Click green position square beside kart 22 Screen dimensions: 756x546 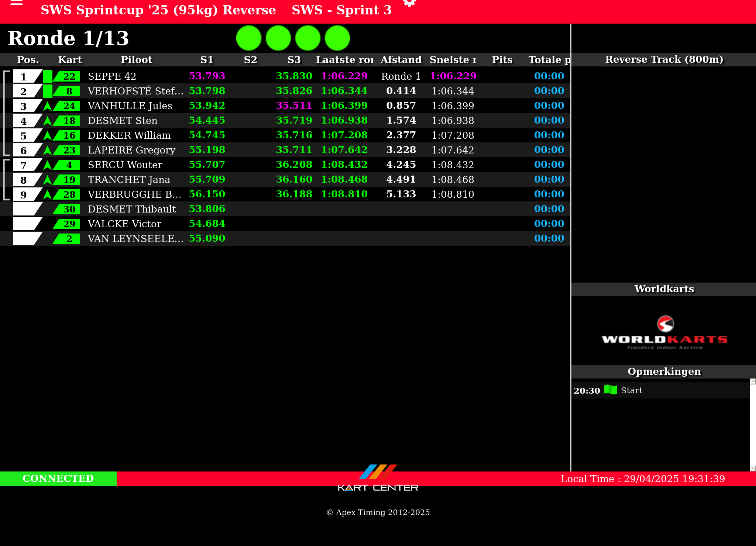click(47, 76)
